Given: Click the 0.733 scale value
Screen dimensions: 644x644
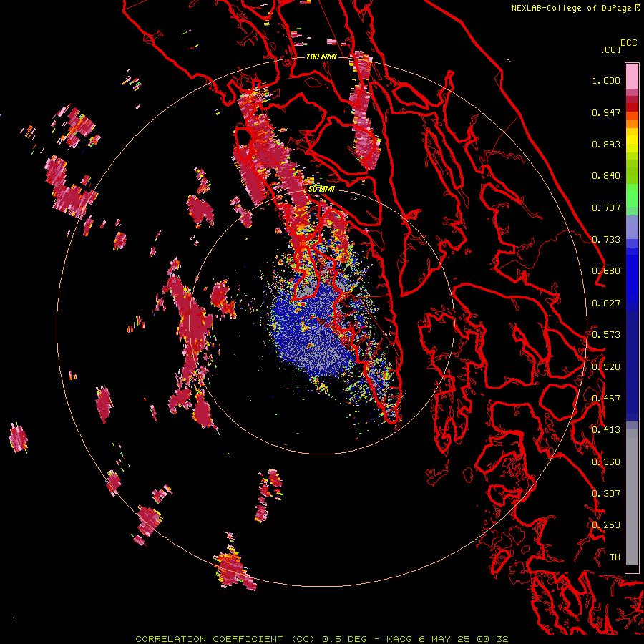Looking at the screenshot, I should point(606,240).
